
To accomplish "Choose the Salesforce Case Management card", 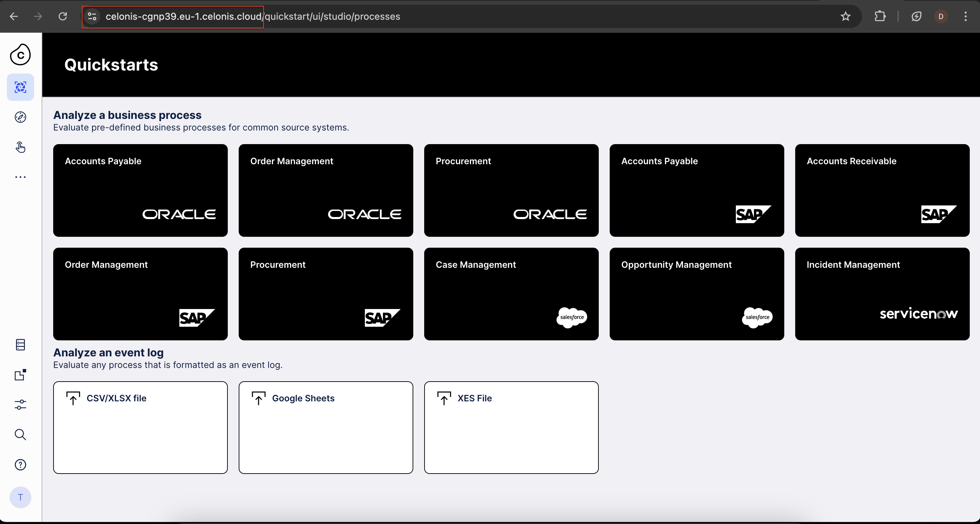I will 511,294.
